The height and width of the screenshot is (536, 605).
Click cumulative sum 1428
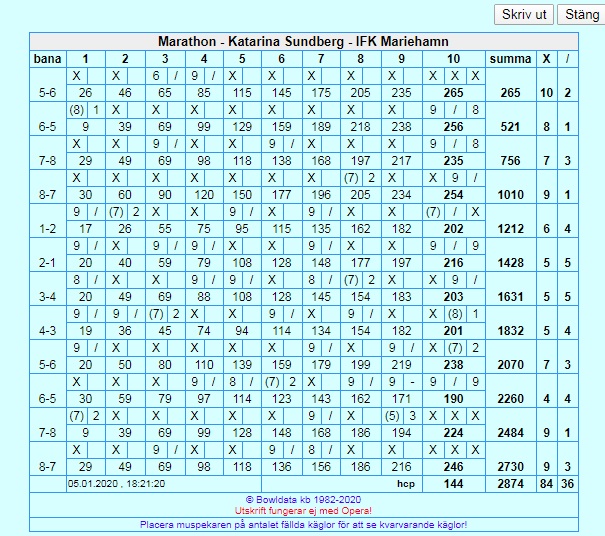pos(510,262)
